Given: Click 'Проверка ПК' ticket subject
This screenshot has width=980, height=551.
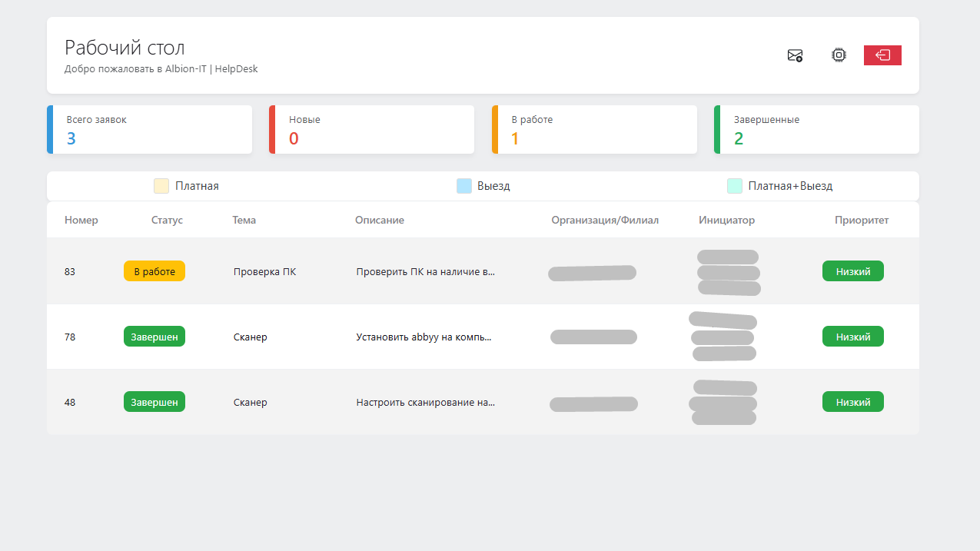Looking at the screenshot, I should (x=264, y=272).
